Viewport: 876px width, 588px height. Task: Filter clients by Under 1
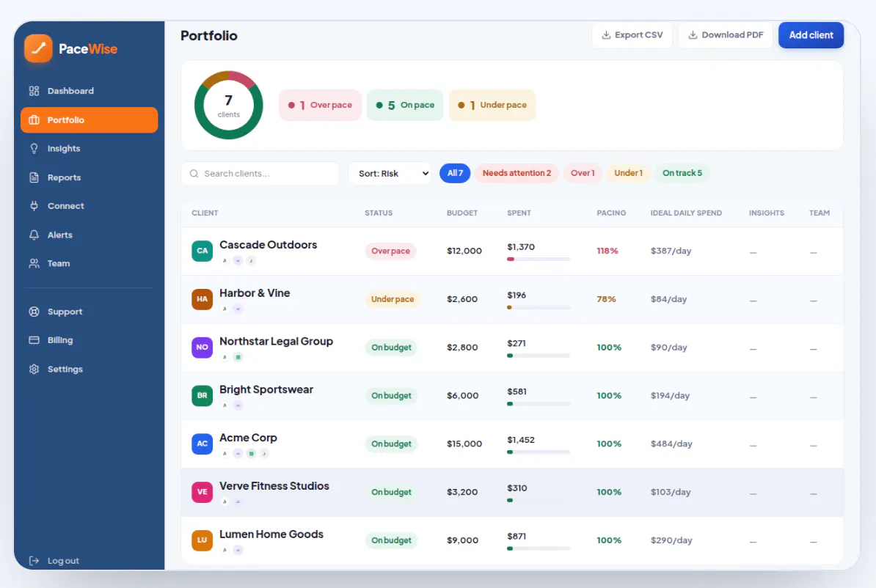(629, 173)
